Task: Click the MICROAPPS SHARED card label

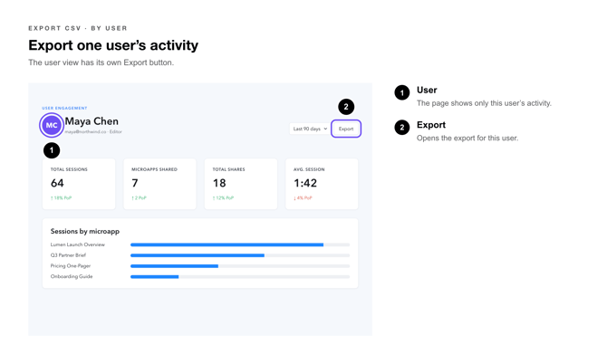Action: click(154, 169)
